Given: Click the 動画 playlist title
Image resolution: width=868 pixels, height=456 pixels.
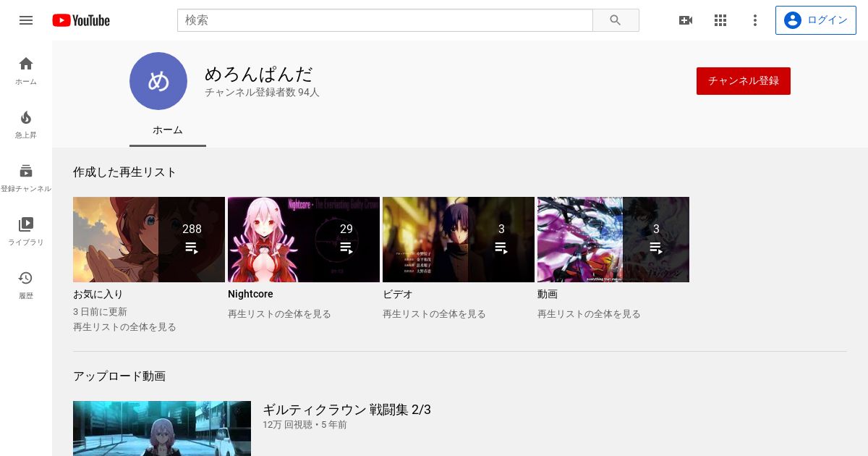Looking at the screenshot, I should [548, 295].
